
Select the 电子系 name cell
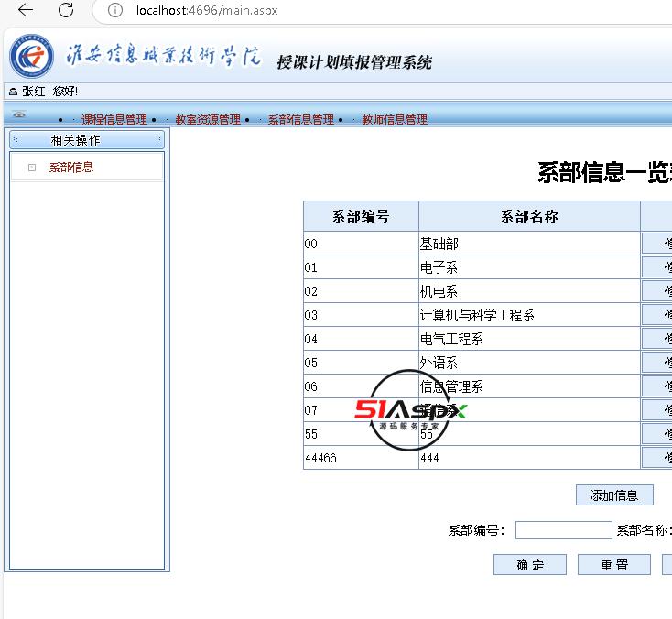(529, 267)
